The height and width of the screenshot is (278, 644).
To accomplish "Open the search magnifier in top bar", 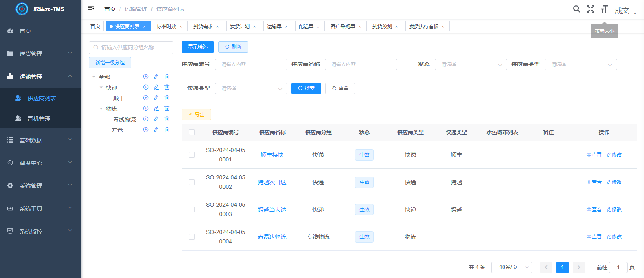I will pyautogui.click(x=576, y=9).
